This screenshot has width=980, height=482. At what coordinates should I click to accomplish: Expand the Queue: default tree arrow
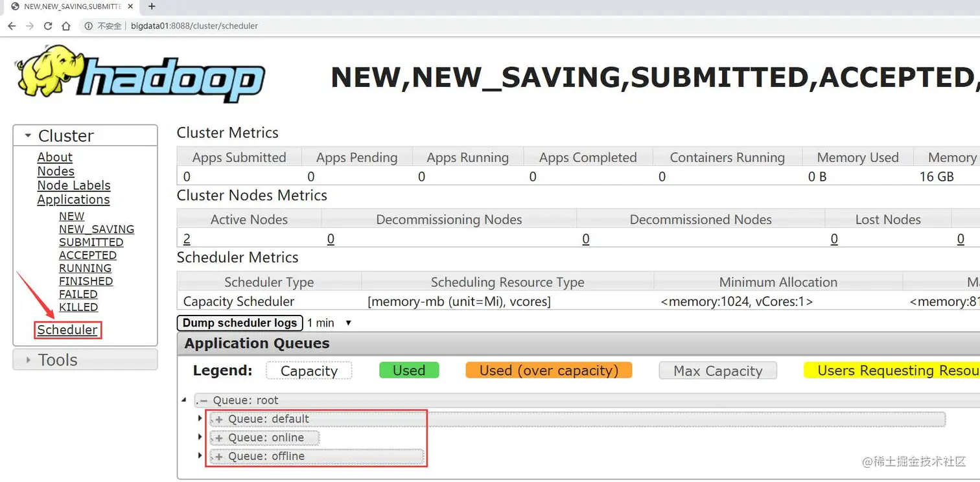pyautogui.click(x=200, y=419)
